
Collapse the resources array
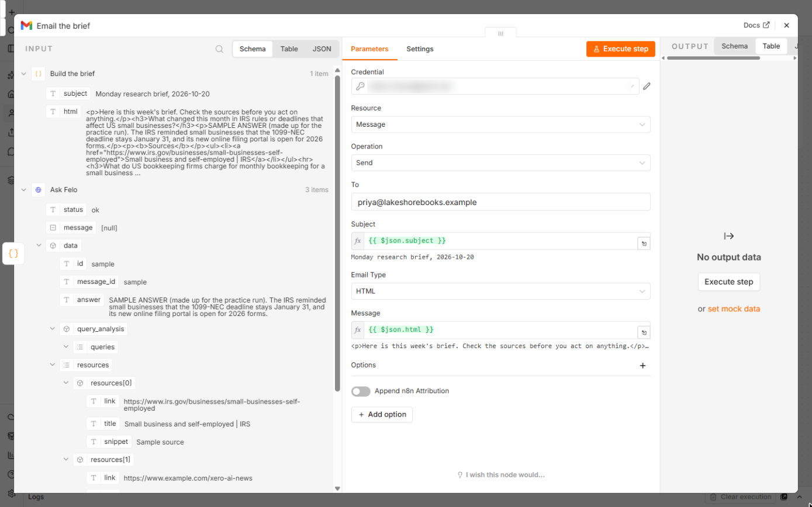53,365
